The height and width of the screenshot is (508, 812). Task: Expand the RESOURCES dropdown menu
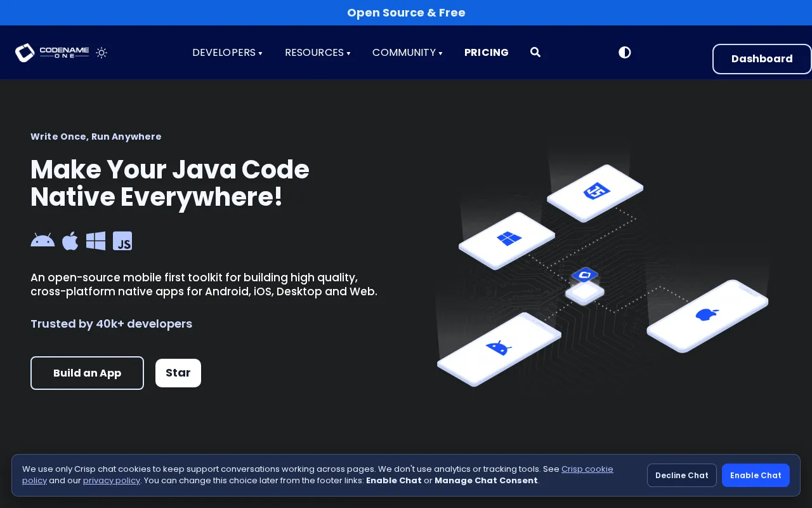click(317, 53)
